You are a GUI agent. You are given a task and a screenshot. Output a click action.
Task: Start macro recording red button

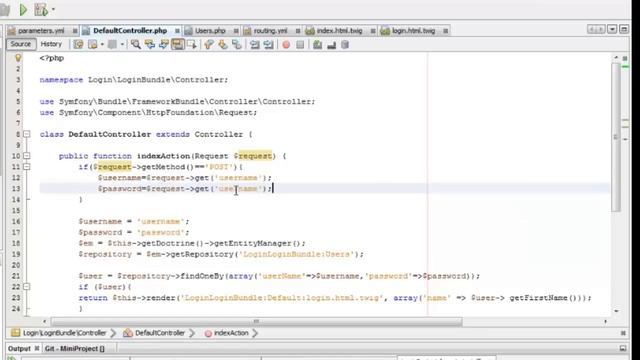[286, 44]
